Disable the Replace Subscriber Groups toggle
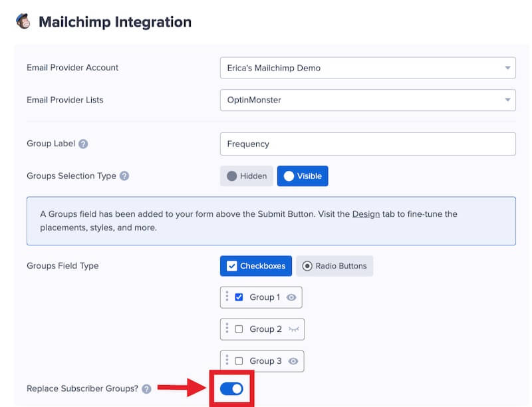The image size is (532, 407). (231, 388)
